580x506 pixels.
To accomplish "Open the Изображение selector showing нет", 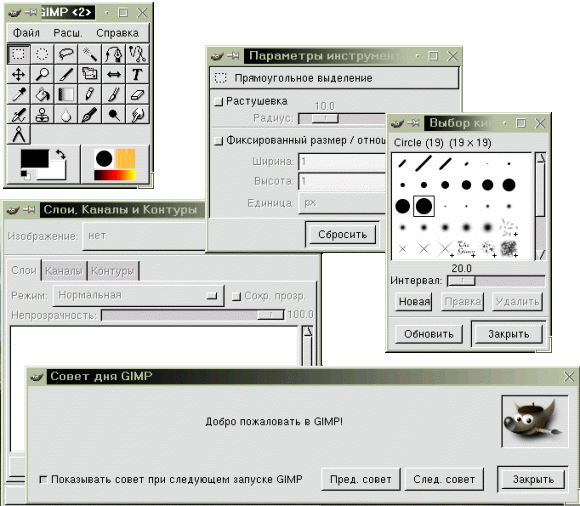I will (144, 236).
